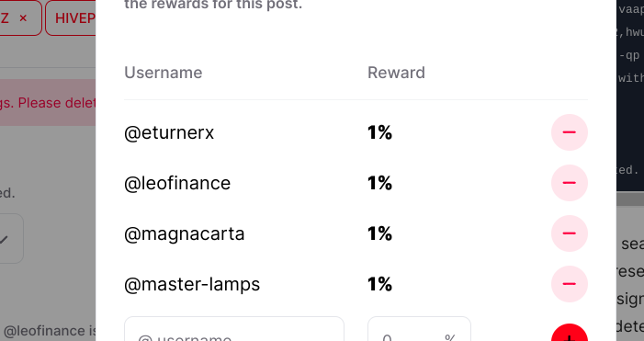Focus the reward percentage input box
The image size is (644, 341).
tap(419, 329)
